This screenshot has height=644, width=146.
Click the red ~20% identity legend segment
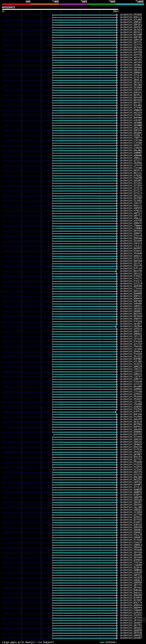(16, 4)
